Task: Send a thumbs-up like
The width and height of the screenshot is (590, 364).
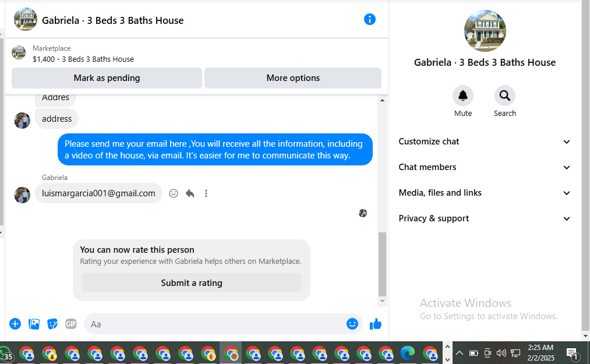Action: click(x=376, y=324)
